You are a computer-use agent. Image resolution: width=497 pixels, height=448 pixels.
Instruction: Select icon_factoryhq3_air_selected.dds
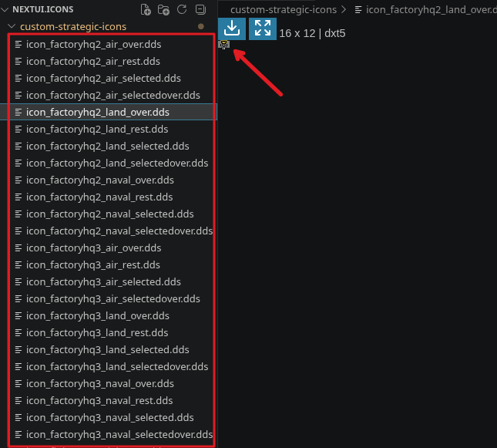[103, 281]
